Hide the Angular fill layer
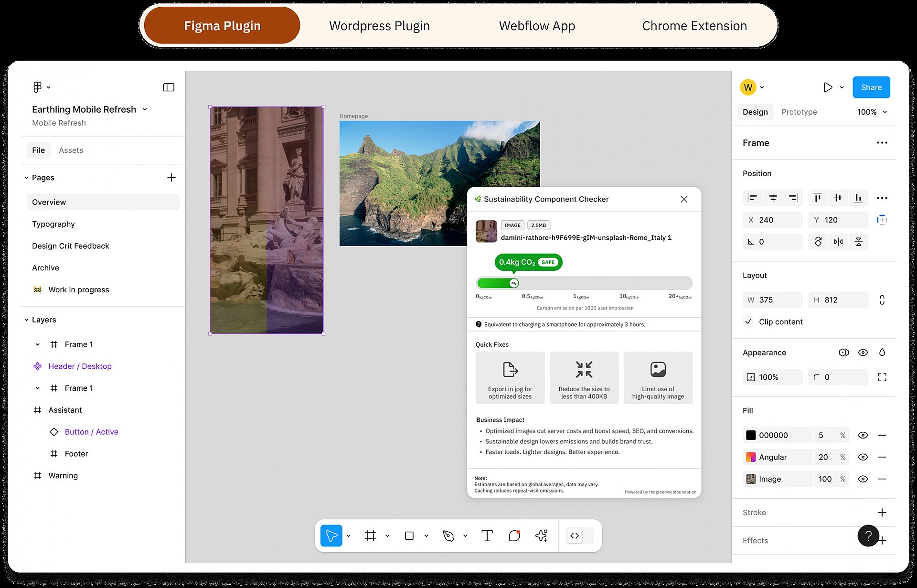Screen dimensions: 917x588 pos(863,457)
